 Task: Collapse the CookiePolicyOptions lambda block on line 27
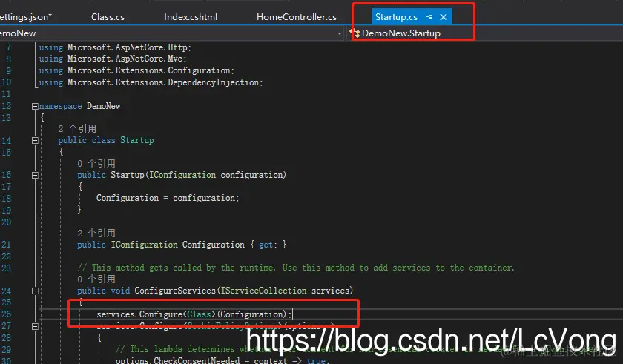click(x=35, y=326)
